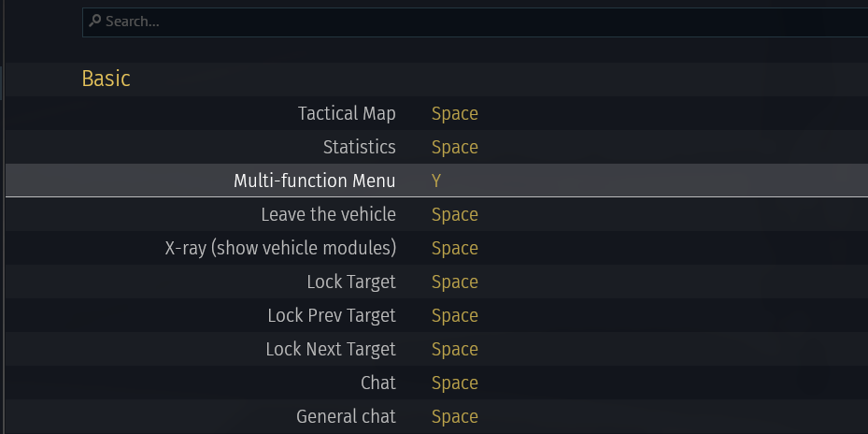Screen dimensions: 868x434
Task: Select the General chat control label
Action: 346,416
